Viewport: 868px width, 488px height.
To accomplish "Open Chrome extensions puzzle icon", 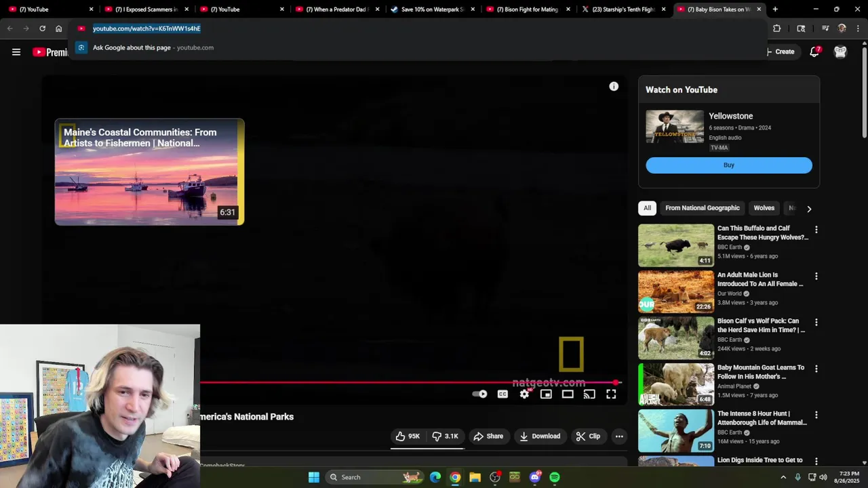I will tap(776, 28).
